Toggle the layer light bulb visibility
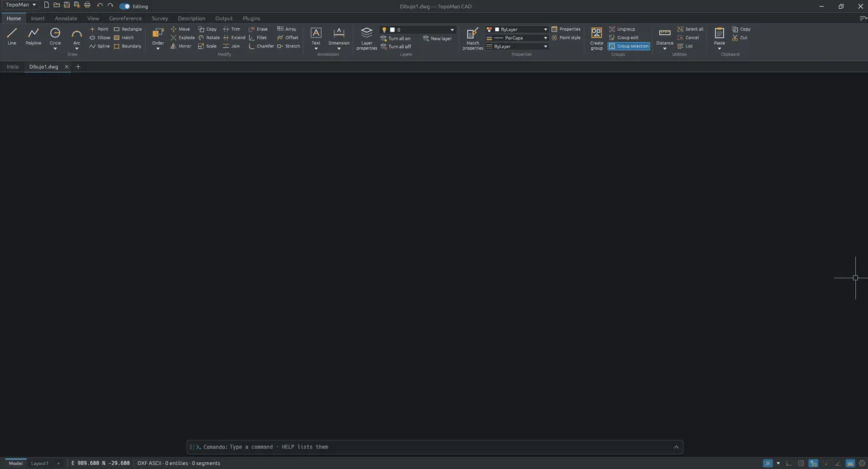The image size is (868, 469). 384,30
